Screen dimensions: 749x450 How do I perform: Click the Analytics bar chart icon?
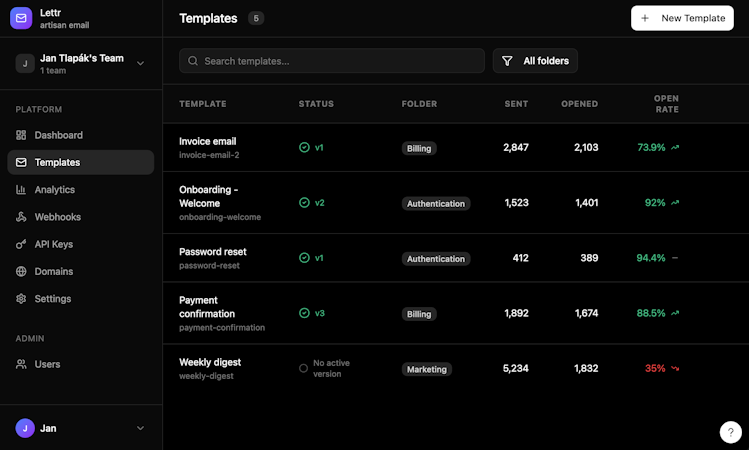point(22,190)
